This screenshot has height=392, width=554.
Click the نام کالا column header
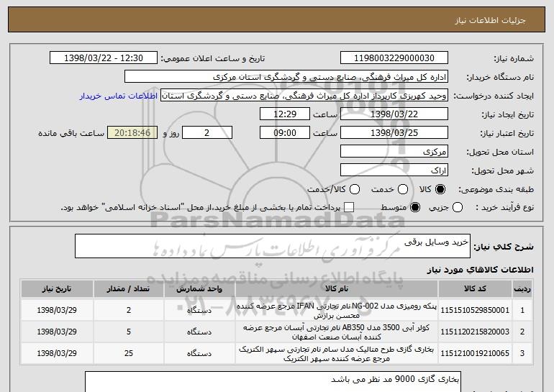click(x=337, y=289)
